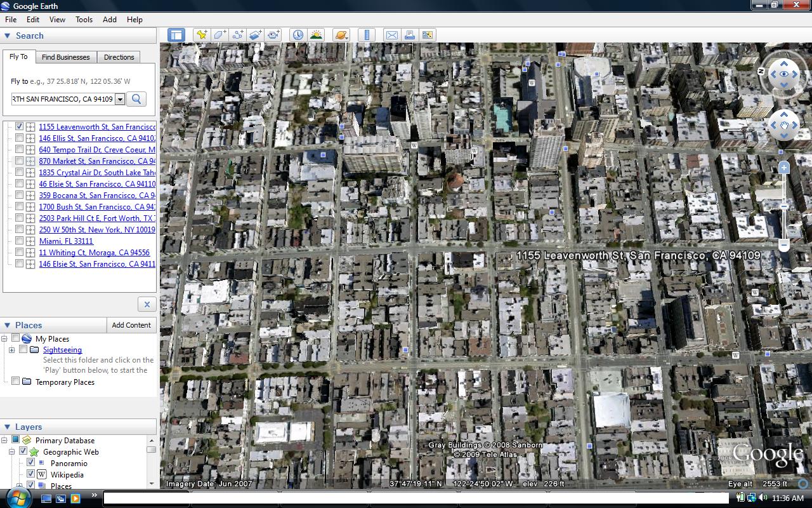
Task: Open the planet switcher (Saturn) icon
Action: [341, 35]
